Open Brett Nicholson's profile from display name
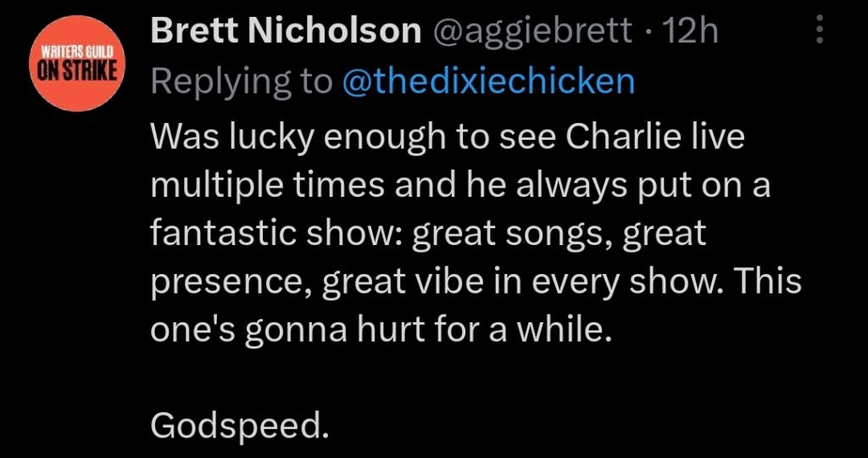 pyautogui.click(x=286, y=32)
